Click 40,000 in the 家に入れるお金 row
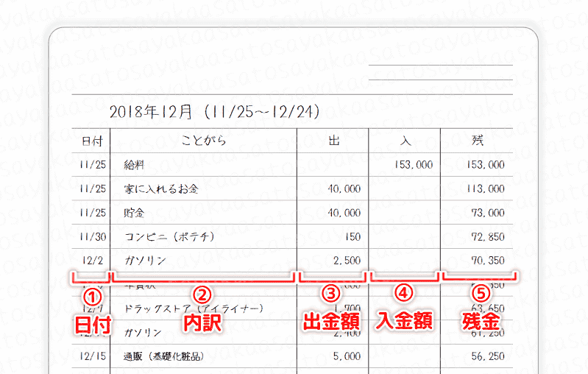This screenshot has height=374, width=588. pyautogui.click(x=344, y=188)
